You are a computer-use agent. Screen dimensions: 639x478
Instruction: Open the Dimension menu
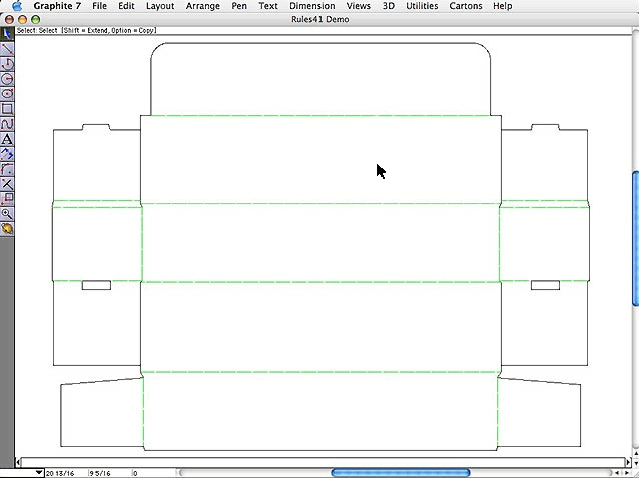pos(312,6)
